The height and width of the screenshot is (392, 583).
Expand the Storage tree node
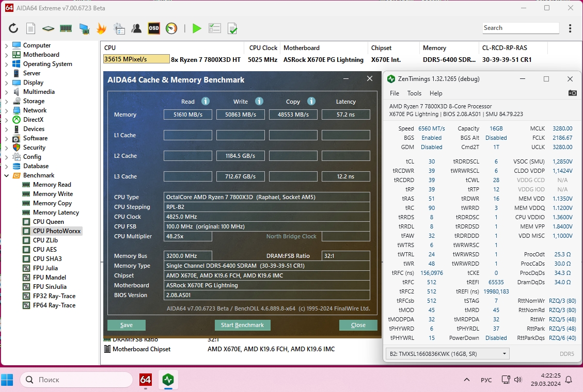pos(6,101)
